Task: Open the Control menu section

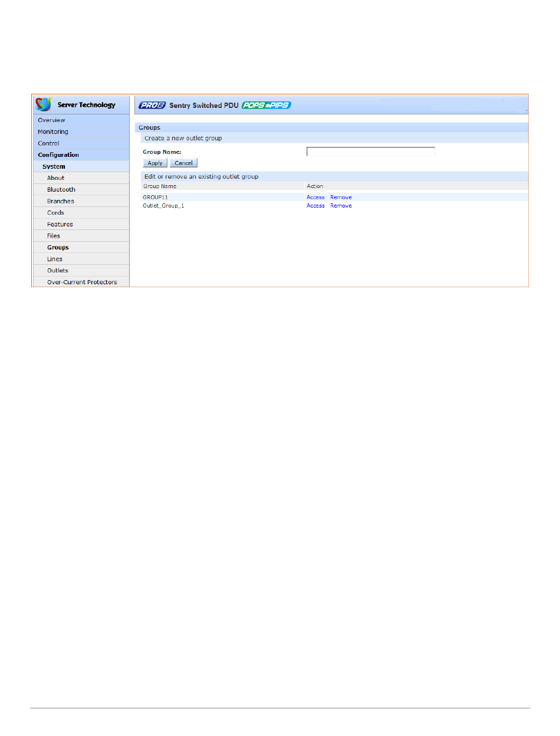Action: [x=80, y=143]
